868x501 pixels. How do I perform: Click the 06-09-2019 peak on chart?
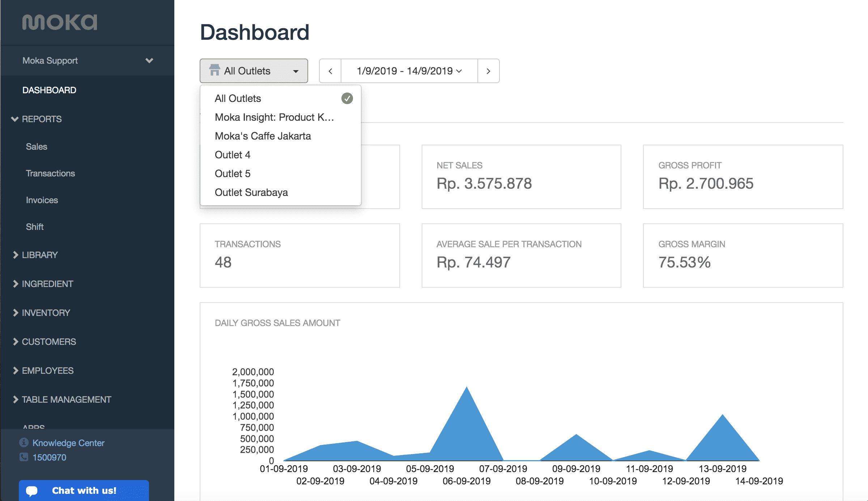pos(467,387)
